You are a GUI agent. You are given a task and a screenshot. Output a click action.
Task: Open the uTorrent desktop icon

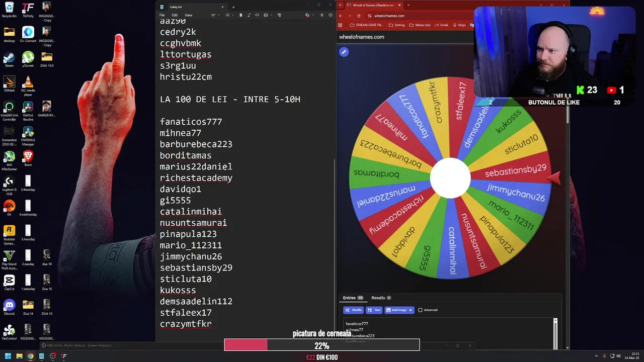28,59
